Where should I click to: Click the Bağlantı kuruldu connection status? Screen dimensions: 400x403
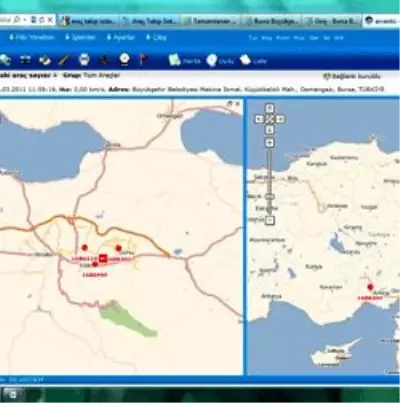(352, 76)
